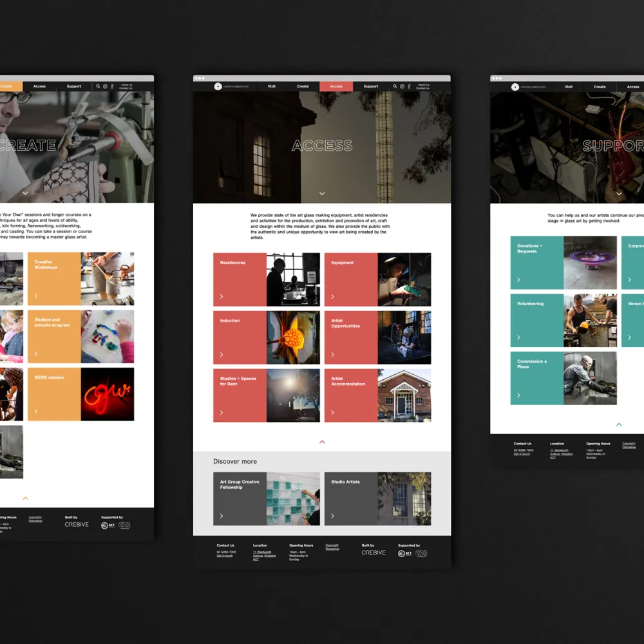Open the Disclaimer link in the Access page footer
The height and width of the screenshot is (644, 644).
pyautogui.click(x=332, y=549)
